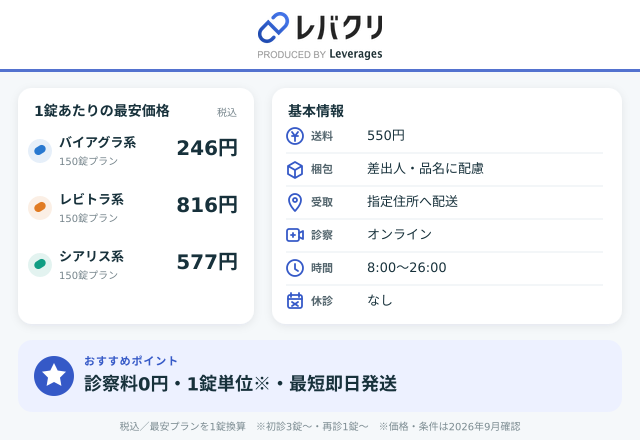Click the ※初診3錠〜・再診1錠〜 footnote
640x440 pixels.
coord(312,427)
